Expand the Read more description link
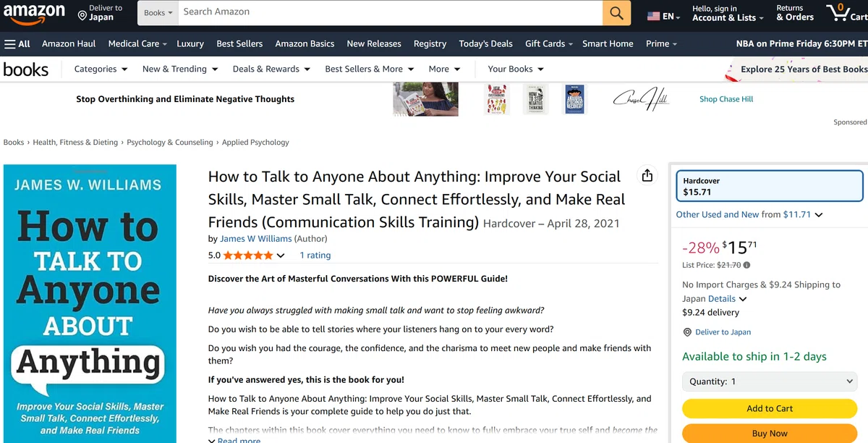Image resolution: width=868 pixels, height=443 pixels. pyautogui.click(x=234, y=440)
